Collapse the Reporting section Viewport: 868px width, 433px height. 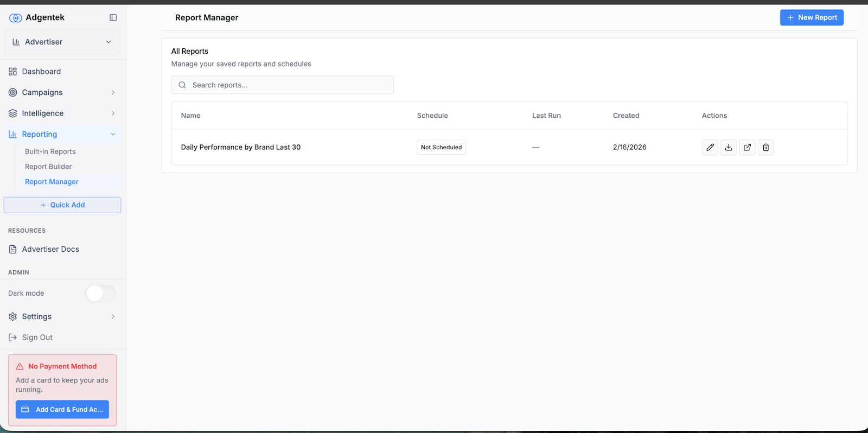[113, 134]
